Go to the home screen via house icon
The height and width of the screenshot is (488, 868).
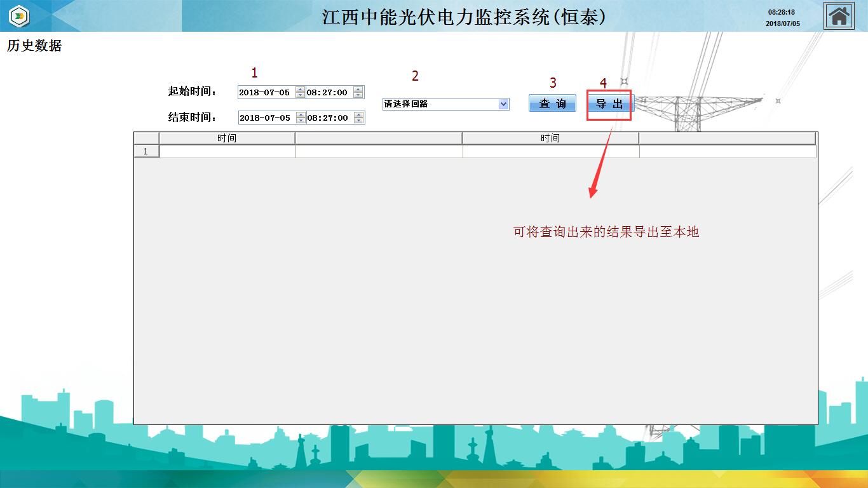click(839, 16)
